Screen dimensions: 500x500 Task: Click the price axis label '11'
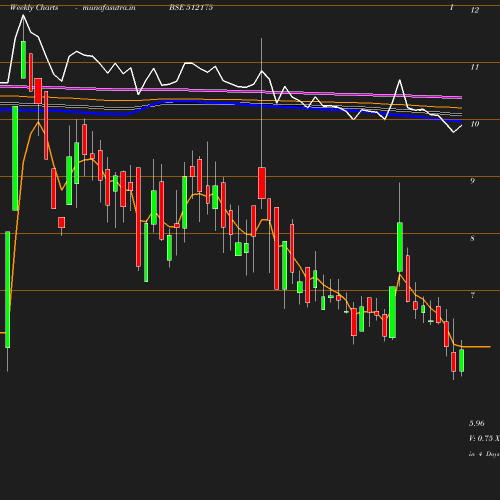(475, 67)
